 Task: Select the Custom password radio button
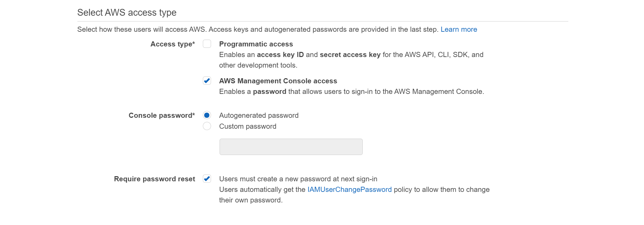coord(207,126)
